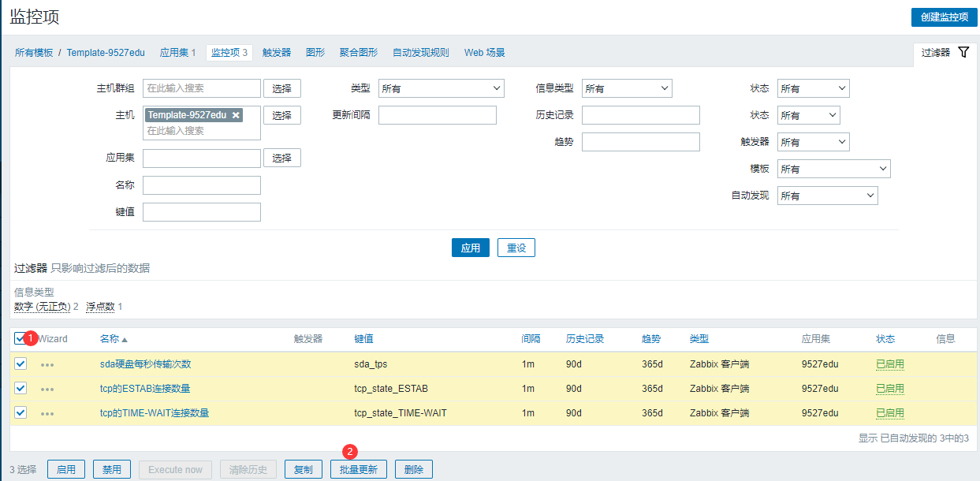Viewport: 980px width, 481px height.
Task: Click the filter funnel icon
Action: pos(963,52)
